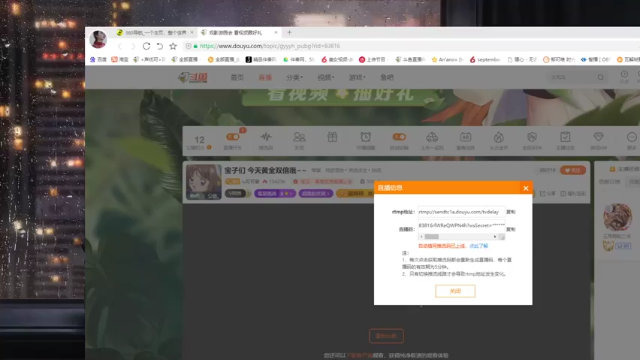This screenshot has width=640, height=360.
Task: Expand the 游戏 navigation dropdown
Action: coord(357,77)
